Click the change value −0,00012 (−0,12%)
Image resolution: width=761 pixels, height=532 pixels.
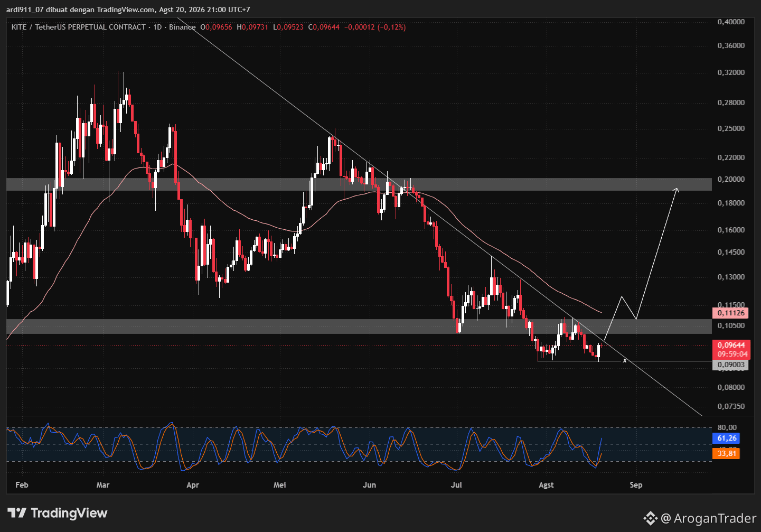375,27
